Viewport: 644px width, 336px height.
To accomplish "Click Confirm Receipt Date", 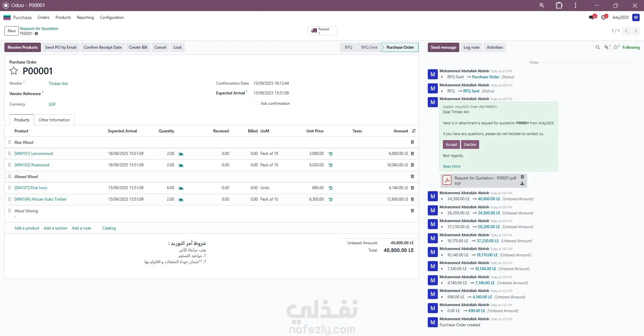I will [x=103, y=47].
